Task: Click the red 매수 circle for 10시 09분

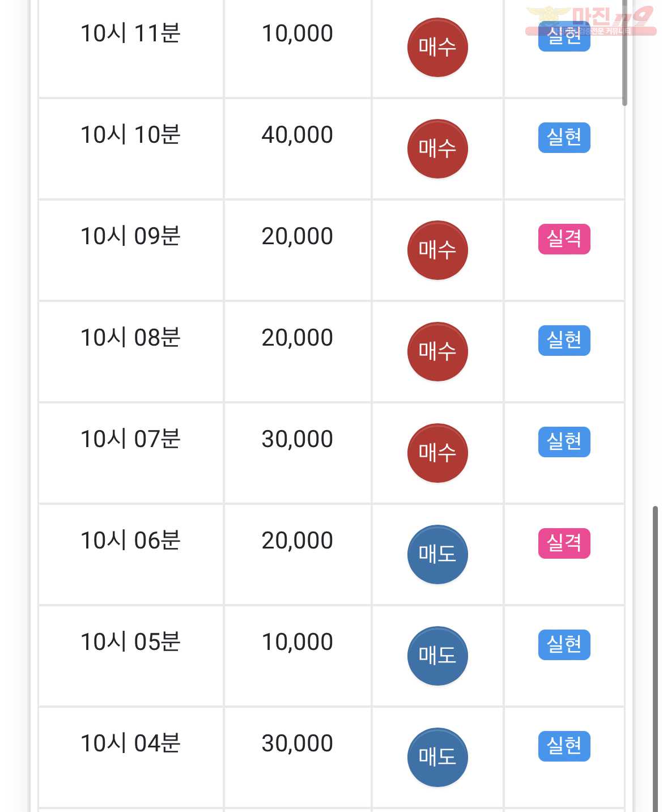Action: pos(437,250)
